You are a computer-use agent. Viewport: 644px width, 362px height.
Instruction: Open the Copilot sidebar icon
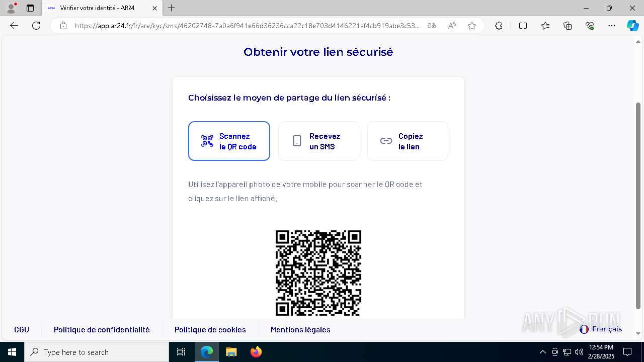click(x=632, y=26)
